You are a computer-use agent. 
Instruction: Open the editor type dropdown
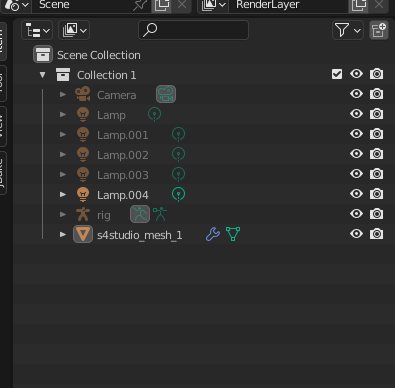(x=37, y=31)
